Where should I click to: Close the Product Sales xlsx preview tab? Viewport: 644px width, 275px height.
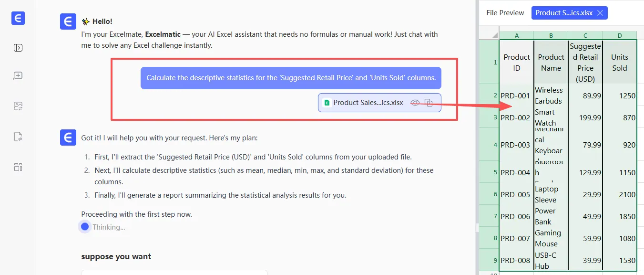click(600, 13)
